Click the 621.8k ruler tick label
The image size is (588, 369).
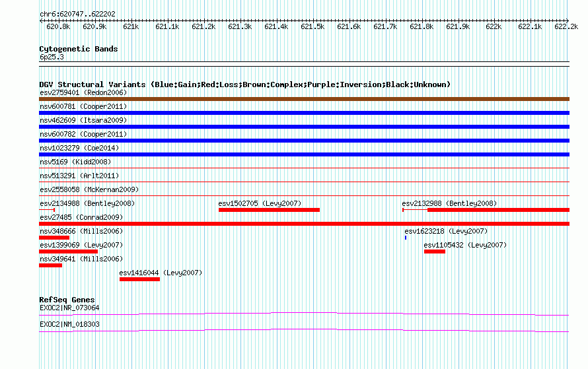click(x=422, y=26)
